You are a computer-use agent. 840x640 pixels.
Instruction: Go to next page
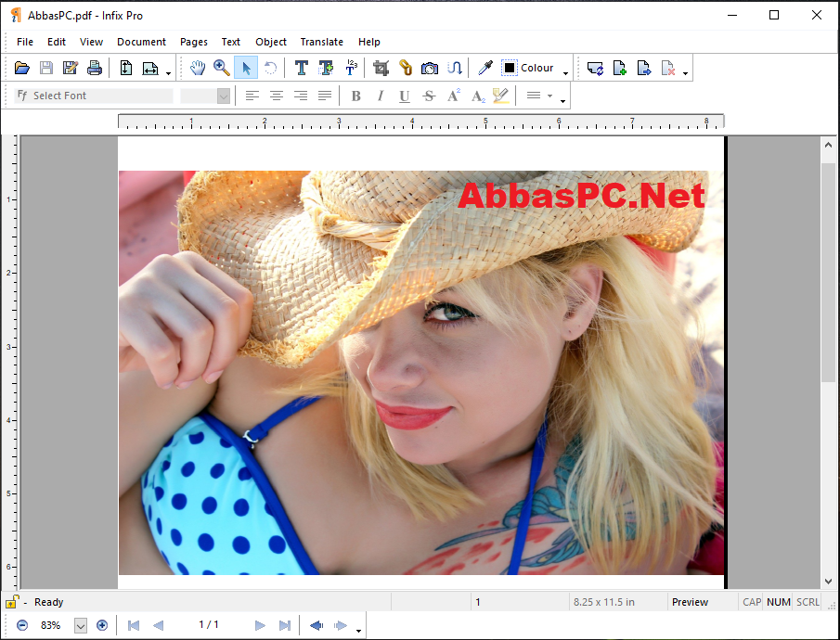click(x=260, y=625)
